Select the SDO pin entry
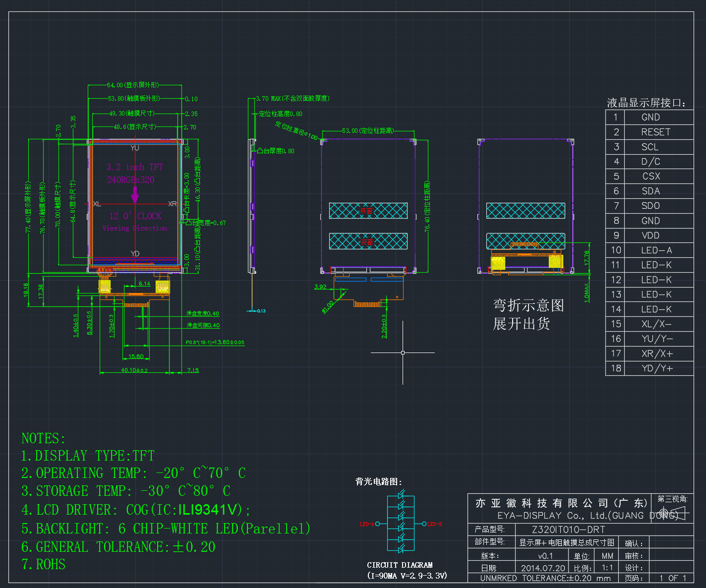The height and width of the screenshot is (588, 706). [x=650, y=206]
